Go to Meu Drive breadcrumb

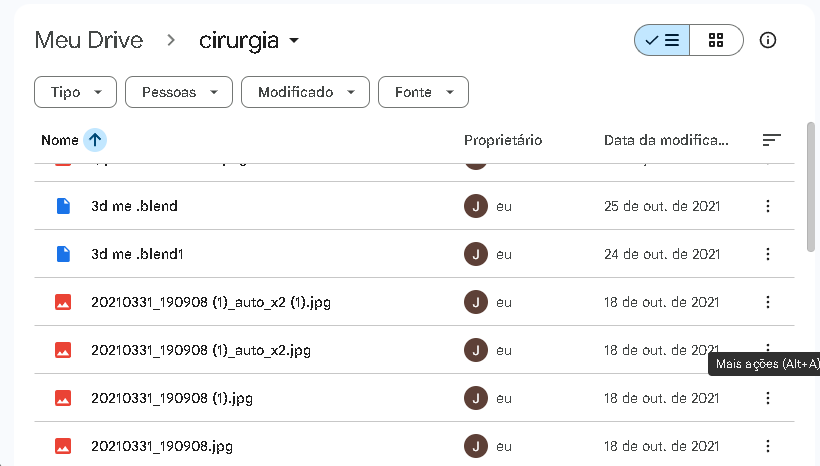click(89, 41)
